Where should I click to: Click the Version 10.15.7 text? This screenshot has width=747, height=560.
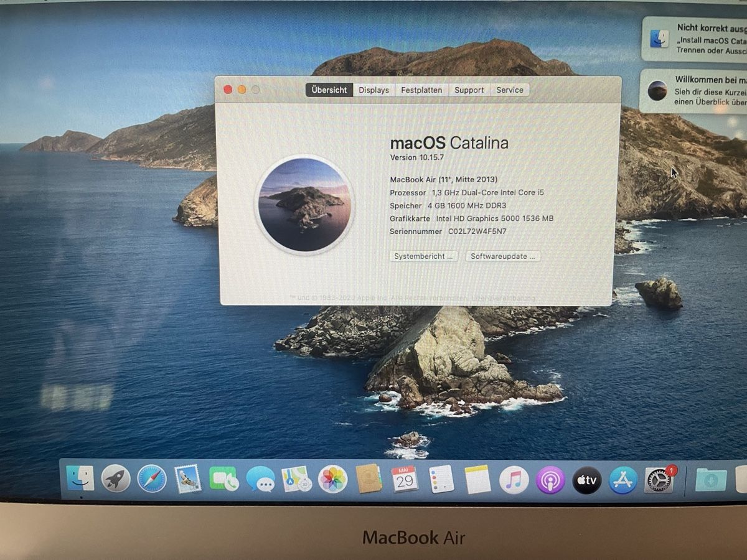(417, 158)
